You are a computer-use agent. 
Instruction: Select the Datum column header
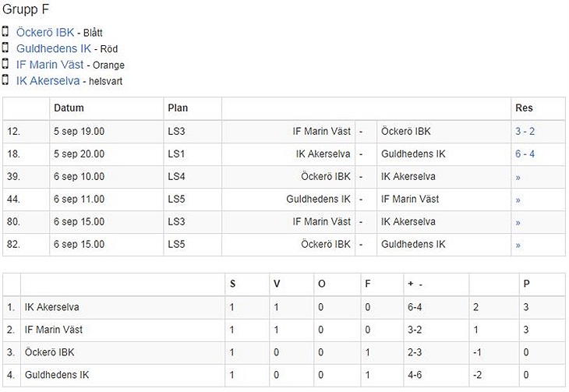tap(69, 108)
